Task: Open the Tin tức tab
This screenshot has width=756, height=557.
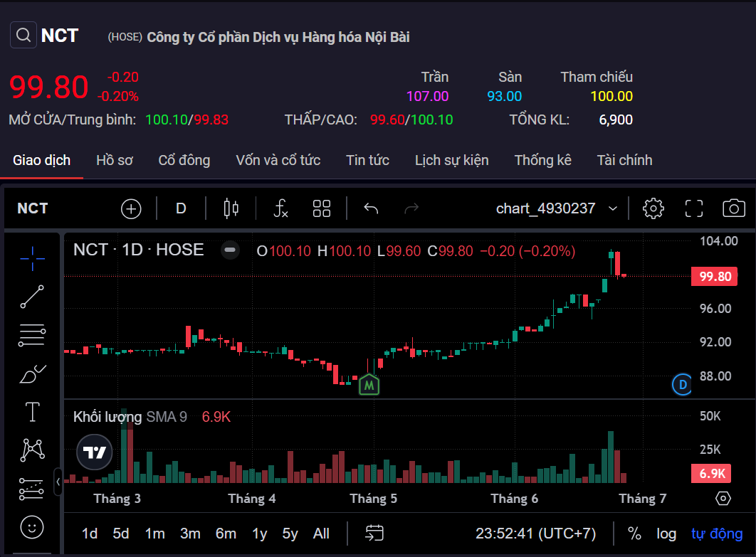Action: [x=367, y=160]
